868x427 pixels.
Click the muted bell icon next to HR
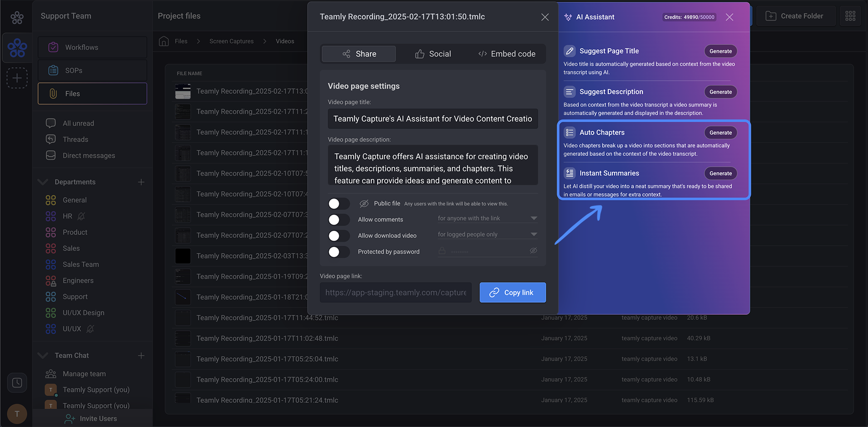[x=81, y=216]
